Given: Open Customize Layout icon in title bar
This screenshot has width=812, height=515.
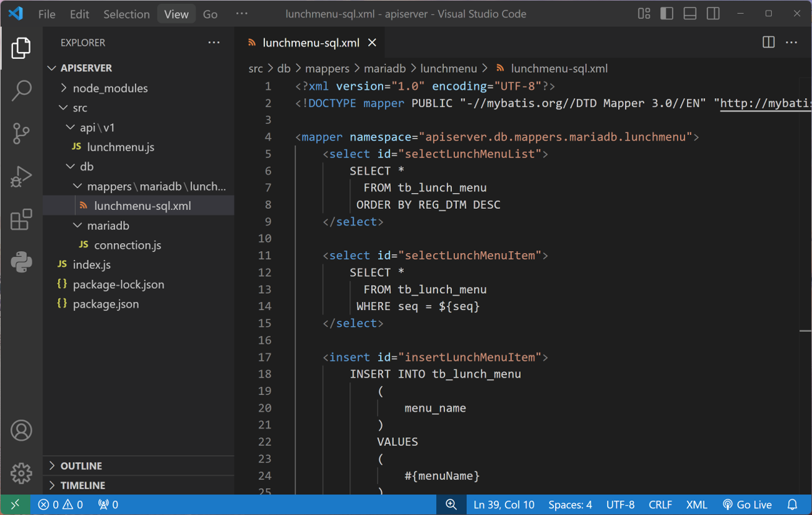Looking at the screenshot, I should pyautogui.click(x=644, y=13).
